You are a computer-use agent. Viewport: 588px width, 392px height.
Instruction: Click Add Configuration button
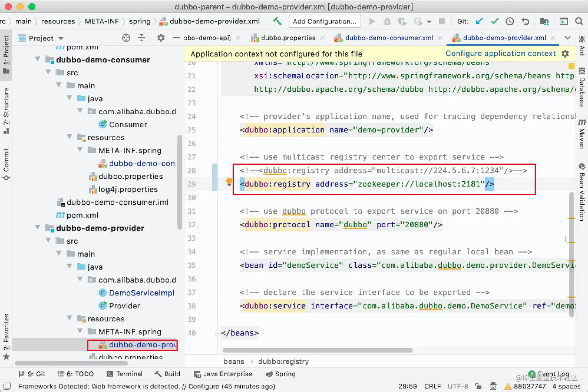click(x=325, y=21)
